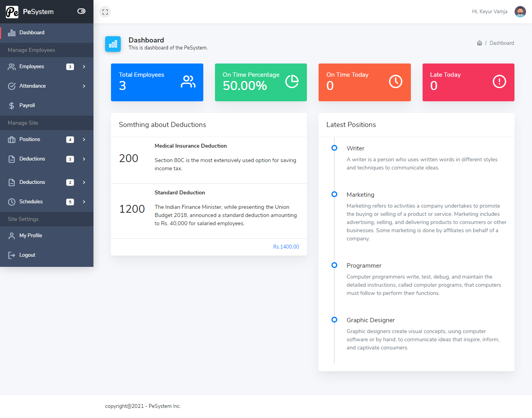The width and height of the screenshot is (532, 418).
Task: Click the PeSystem logo icon
Action: 12,12
